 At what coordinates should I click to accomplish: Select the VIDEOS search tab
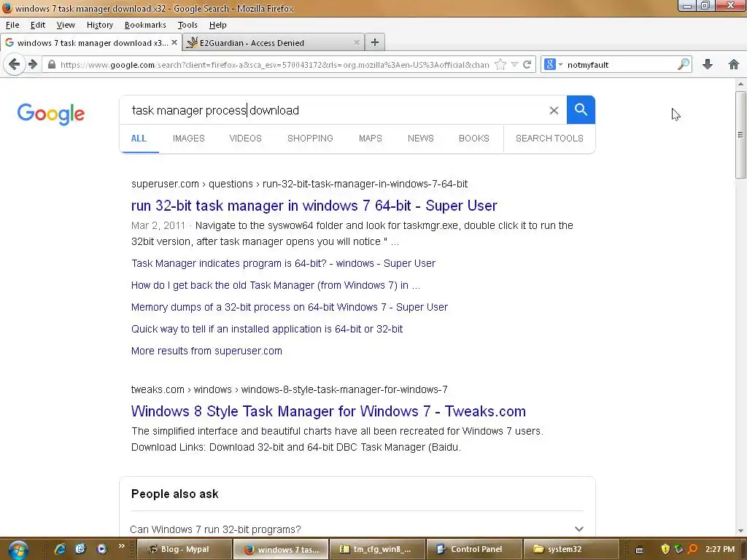pyautogui.click(x=245, y=138)
